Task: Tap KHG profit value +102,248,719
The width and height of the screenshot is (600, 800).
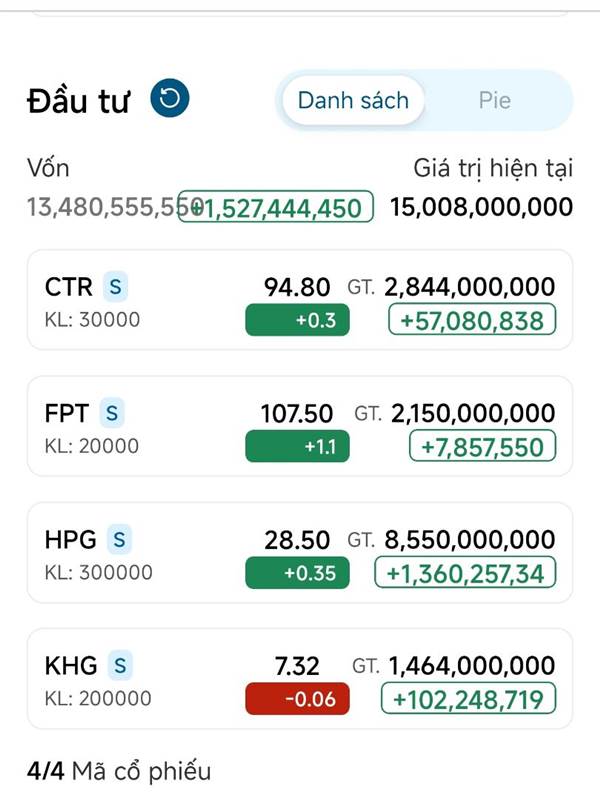Action: tap(468, 698)
